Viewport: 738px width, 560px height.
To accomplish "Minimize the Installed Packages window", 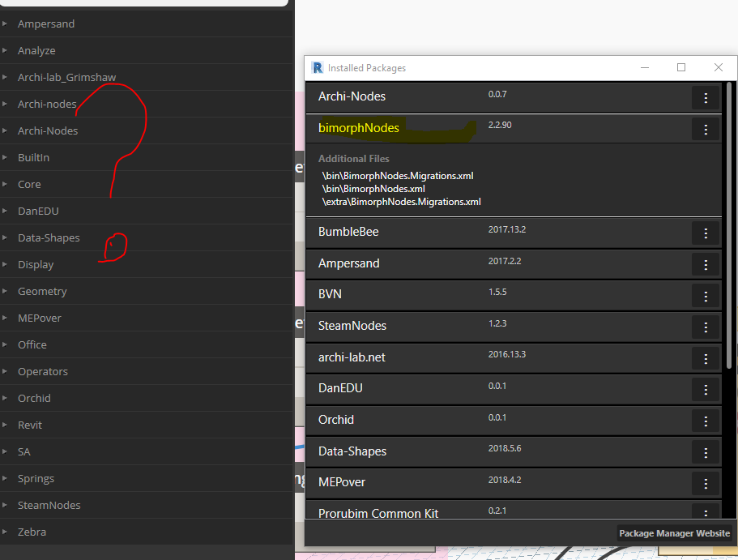I will point(645,68).
